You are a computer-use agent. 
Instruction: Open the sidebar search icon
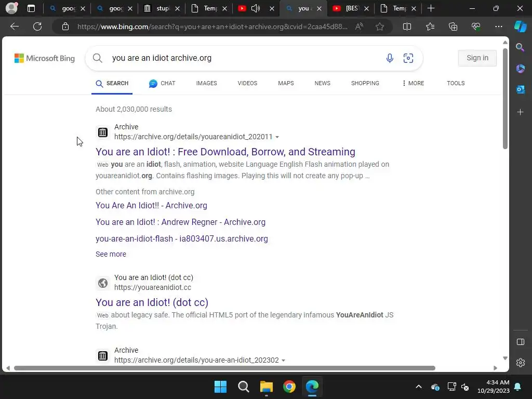click(520, 47)
